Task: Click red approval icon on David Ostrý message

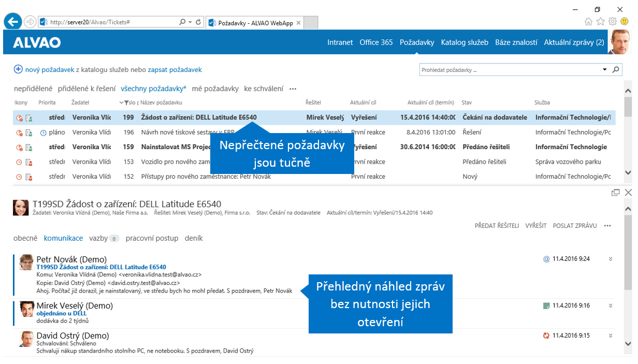Action: 546,336
